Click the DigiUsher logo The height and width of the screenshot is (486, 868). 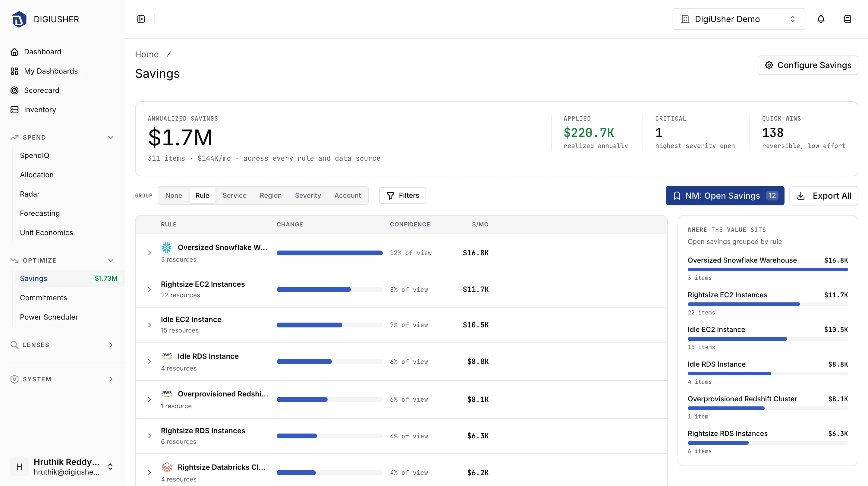pyautogui.click(x=19, y=19)
